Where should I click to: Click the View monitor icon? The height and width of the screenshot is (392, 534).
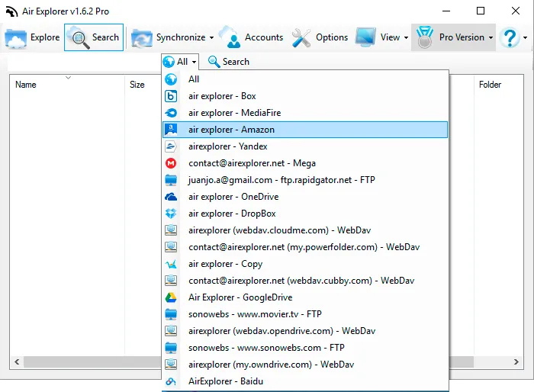click(x=365, y=37)
